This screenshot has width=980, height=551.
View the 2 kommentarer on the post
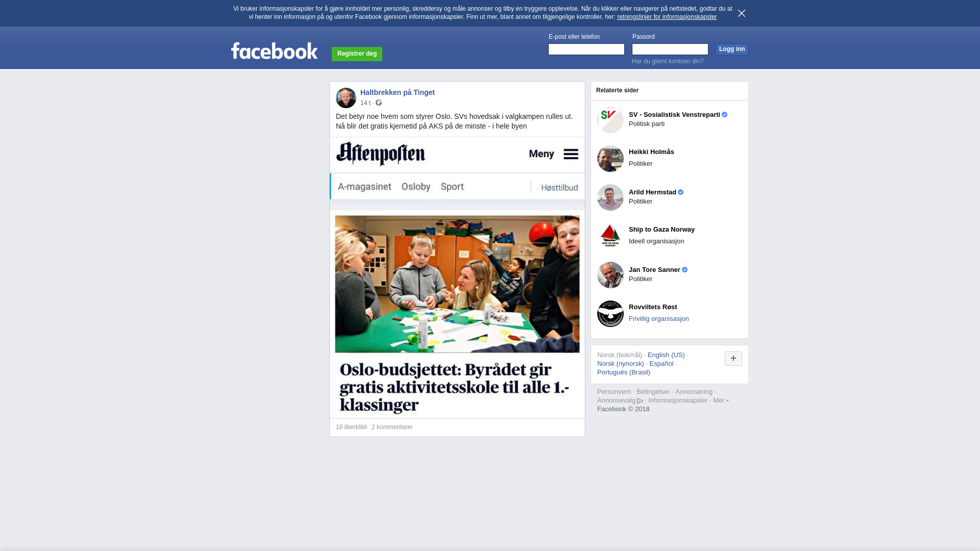pyautogui.click(x=392, y=427)
